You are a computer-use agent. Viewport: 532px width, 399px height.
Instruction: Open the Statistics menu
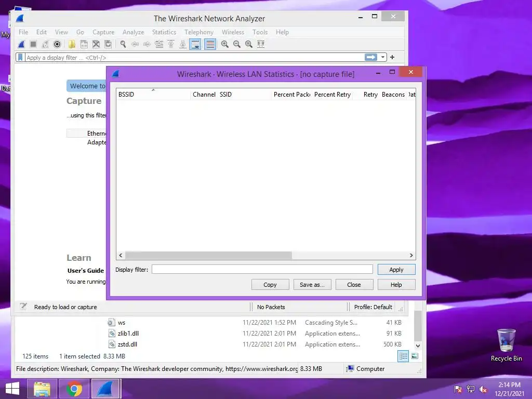click(x=164, y=32)
